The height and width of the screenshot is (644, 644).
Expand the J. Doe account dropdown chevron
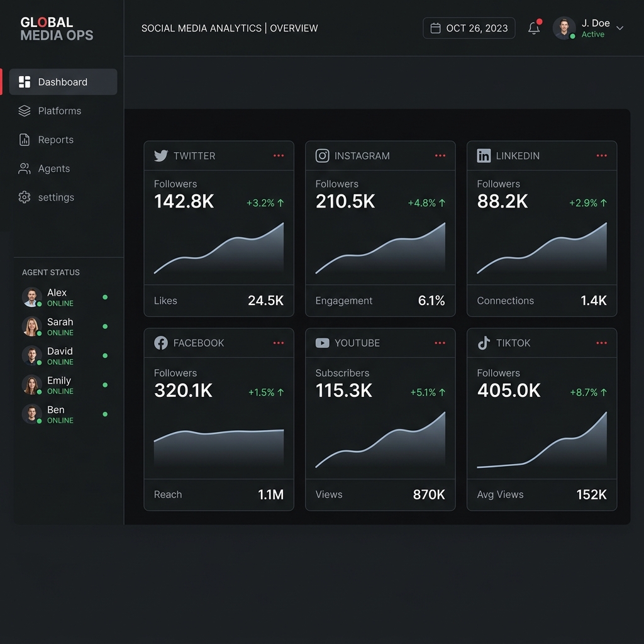click(619, 28)
